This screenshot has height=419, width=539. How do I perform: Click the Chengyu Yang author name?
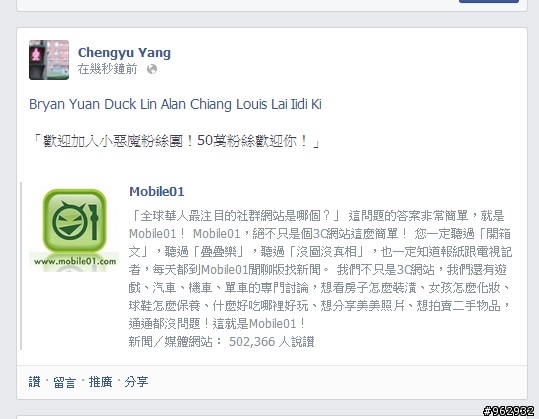(124, 53)
